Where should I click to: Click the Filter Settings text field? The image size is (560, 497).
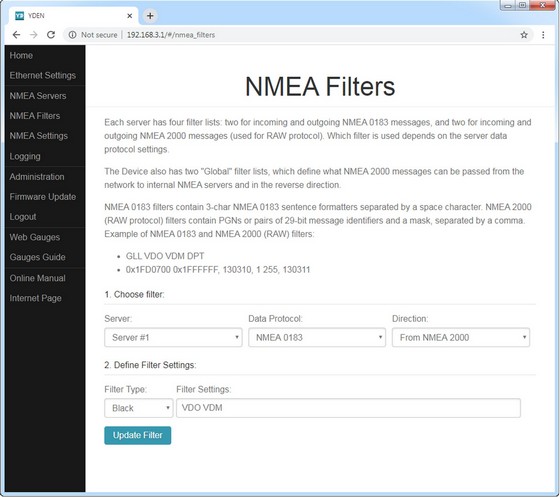coord(348,408)
